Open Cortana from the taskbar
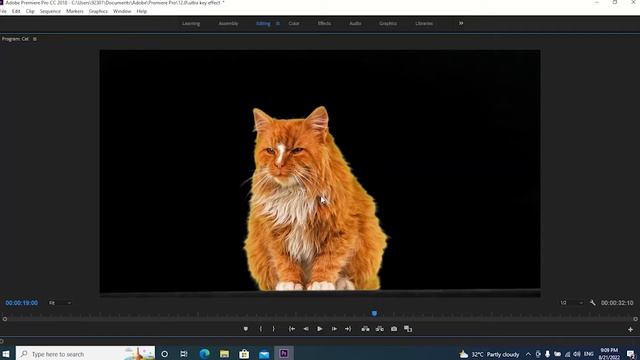 tap(164, 354)
